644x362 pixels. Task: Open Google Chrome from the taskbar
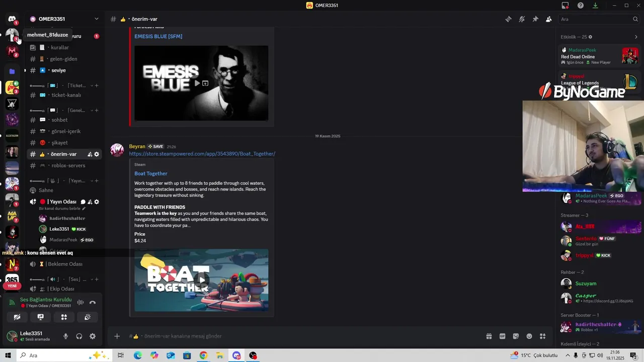tap(203, 355)
